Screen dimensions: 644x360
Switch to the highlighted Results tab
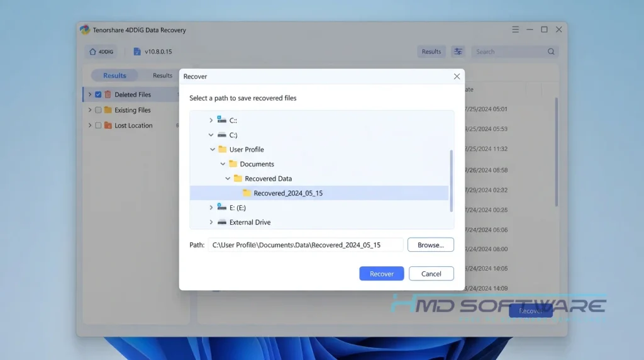[114, 76]
